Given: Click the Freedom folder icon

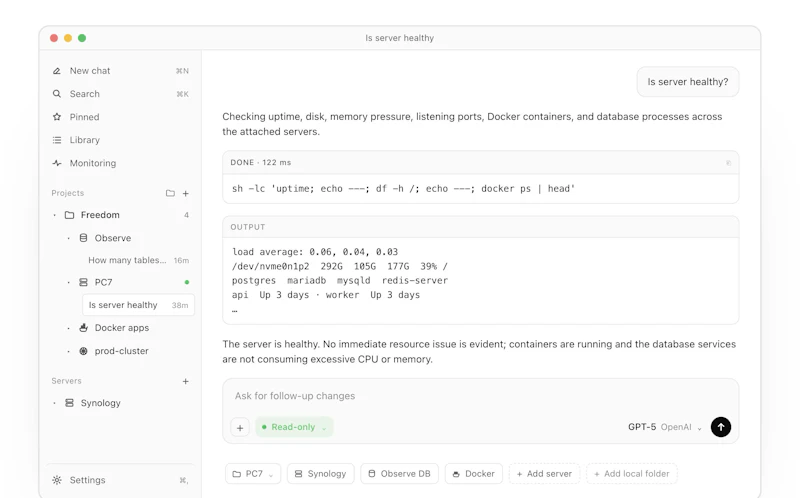Looking at the screenshot, I should (x=69, y=215).
